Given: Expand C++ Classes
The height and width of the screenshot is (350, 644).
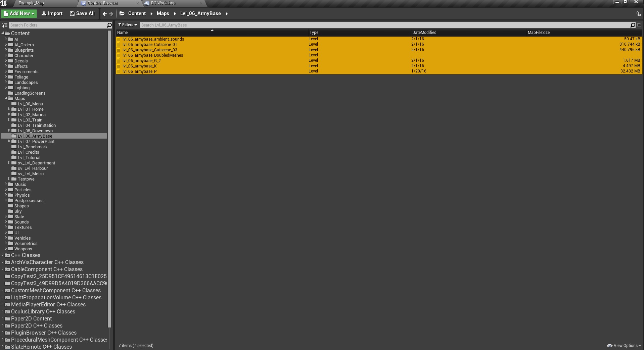Looking at the screenshot, I should tap(3, 255).
